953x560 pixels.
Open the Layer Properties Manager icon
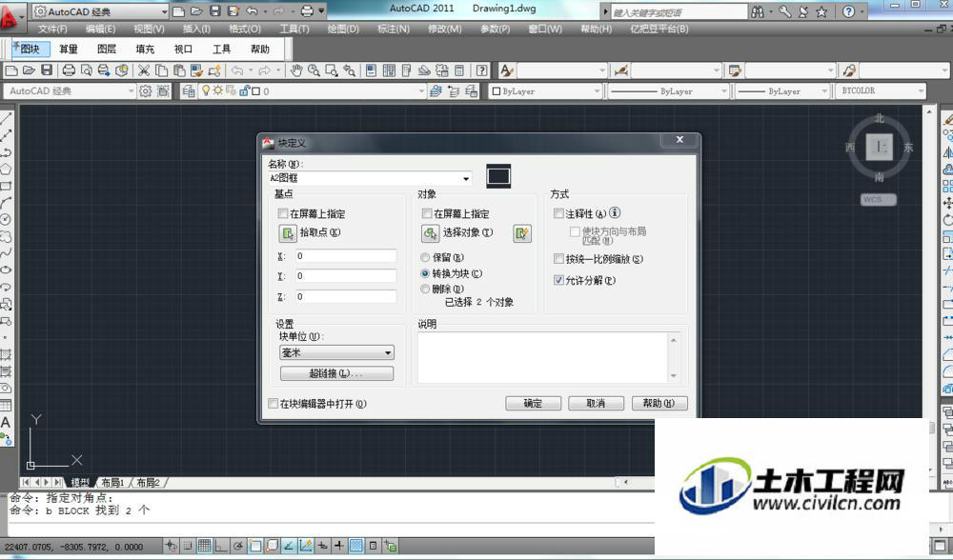189,91
